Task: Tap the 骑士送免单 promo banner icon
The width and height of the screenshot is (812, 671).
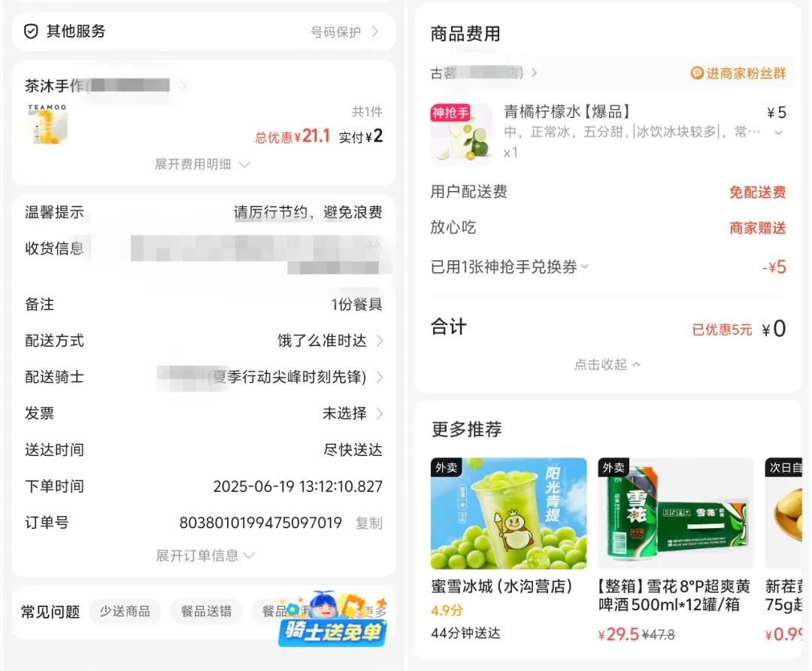Action: [332, 619]
